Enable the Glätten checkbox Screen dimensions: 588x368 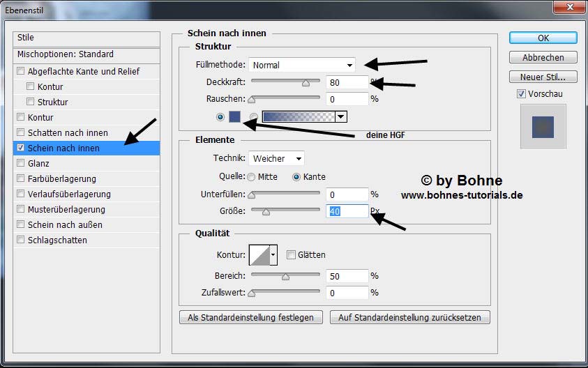(291, 255)
